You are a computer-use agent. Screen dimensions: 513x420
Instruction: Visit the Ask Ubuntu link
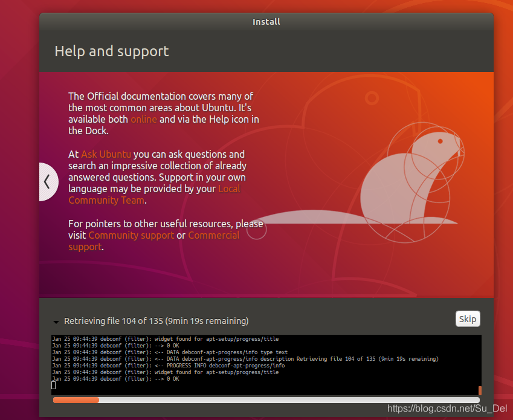[x=106, y=154]
